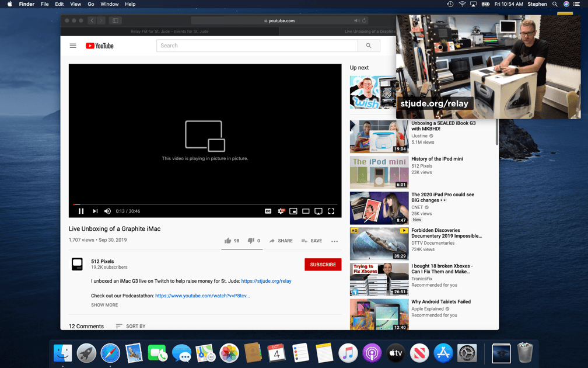Viewport: 588px width, 368px height.
Task: Go back in Safari
Action: [92, 20]
